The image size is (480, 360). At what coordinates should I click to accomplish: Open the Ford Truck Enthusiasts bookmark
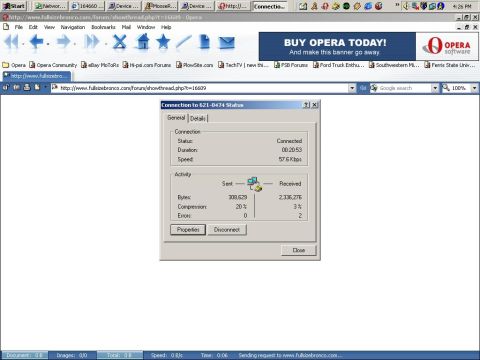point(338,65)
